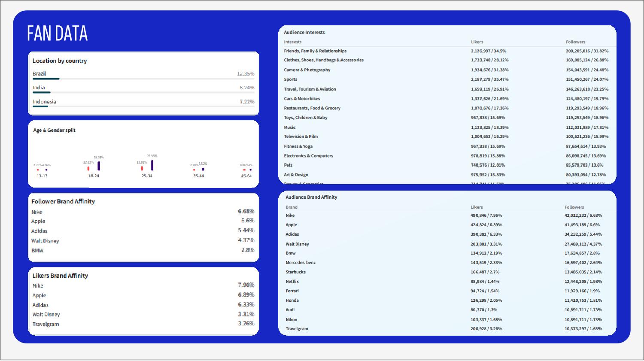Click the Followers column header in Audience Interests
This screenshot has height=361, width=644.
575,42
